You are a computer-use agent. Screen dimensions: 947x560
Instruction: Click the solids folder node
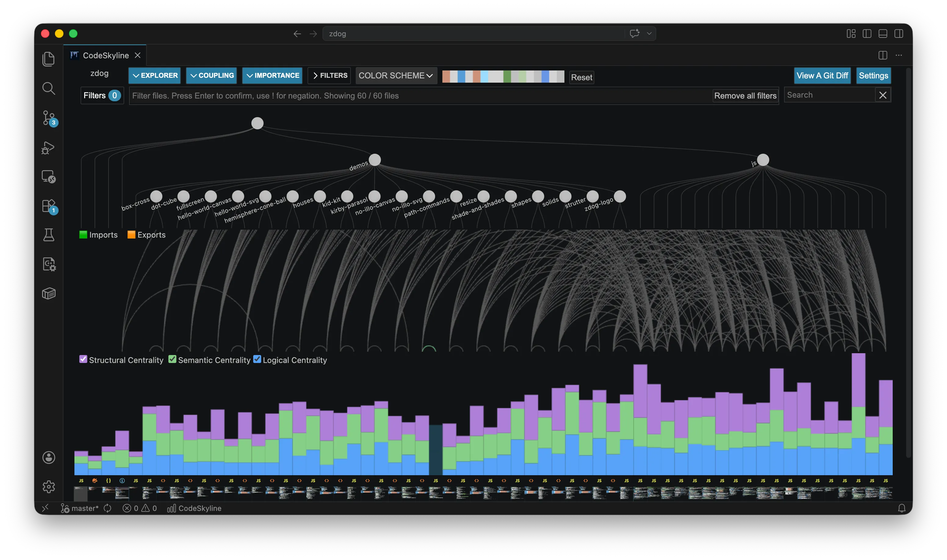pyautogui.click(x=565, y=196)
